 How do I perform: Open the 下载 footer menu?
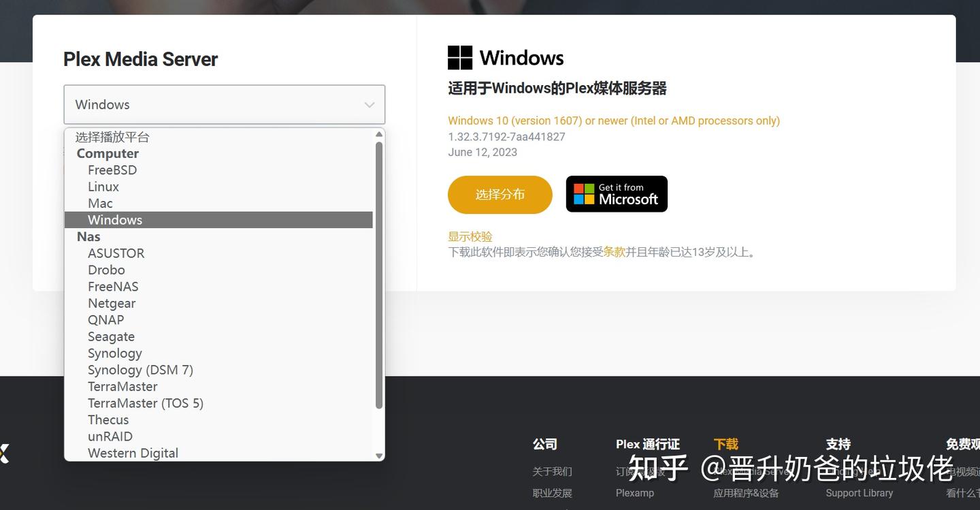(725, 444)
